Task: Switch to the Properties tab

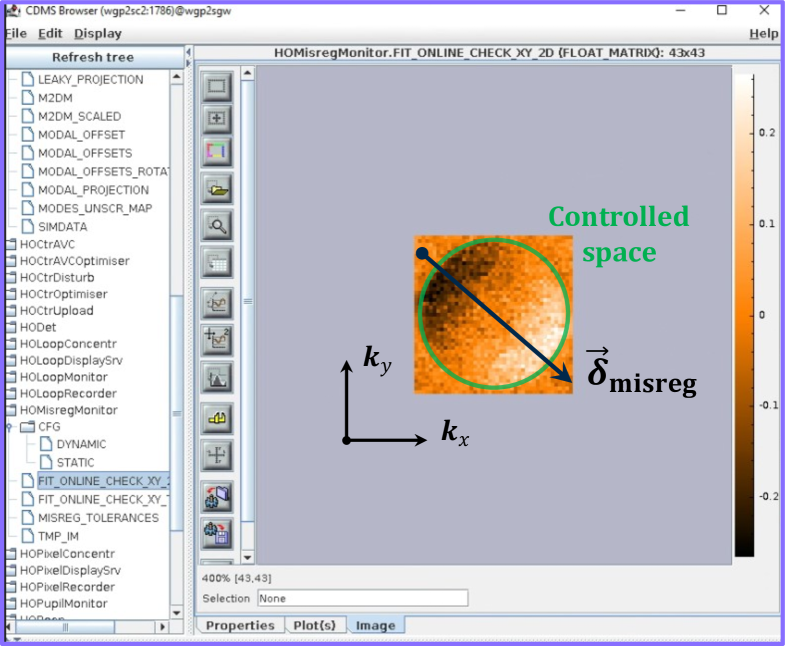Action: pos(240,625)
